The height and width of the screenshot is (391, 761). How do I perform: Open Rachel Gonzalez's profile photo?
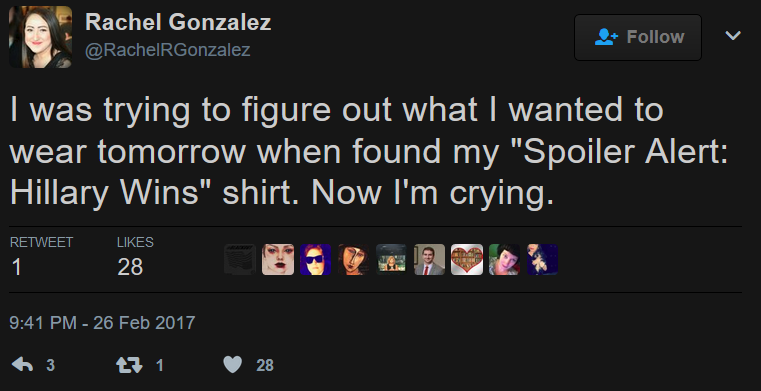40,37
